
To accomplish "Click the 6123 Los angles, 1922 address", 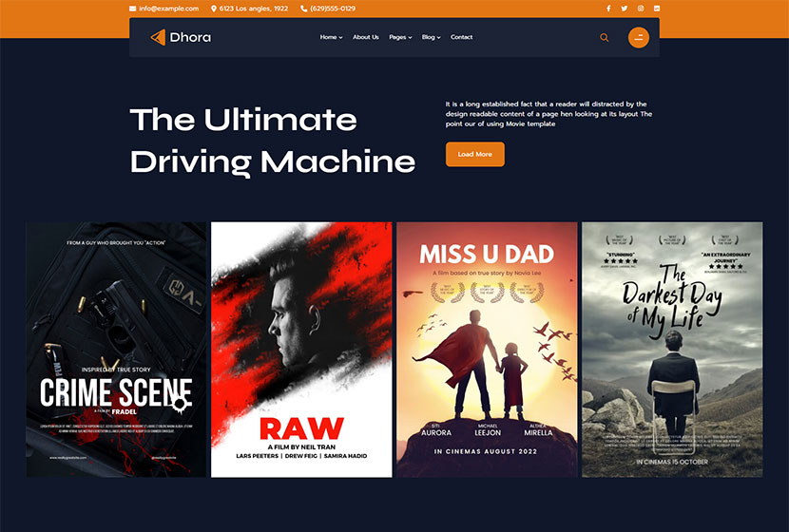I will pos(254,9).
